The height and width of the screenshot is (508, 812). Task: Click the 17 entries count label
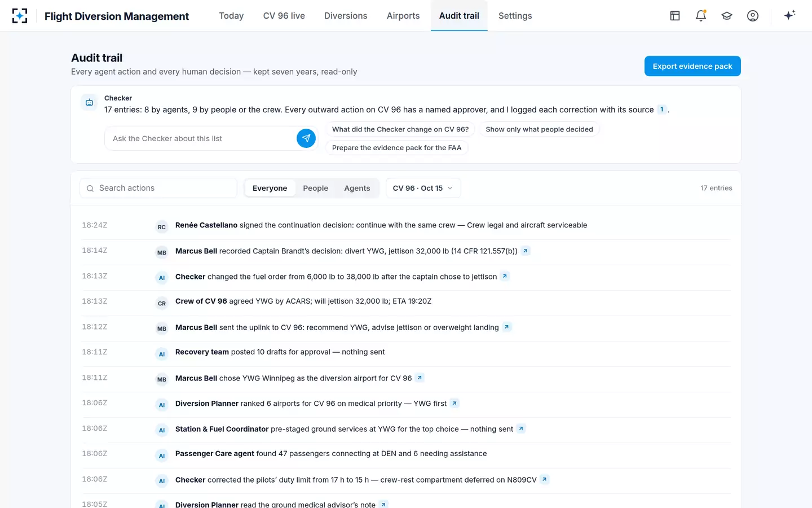[x=716, y=188]
